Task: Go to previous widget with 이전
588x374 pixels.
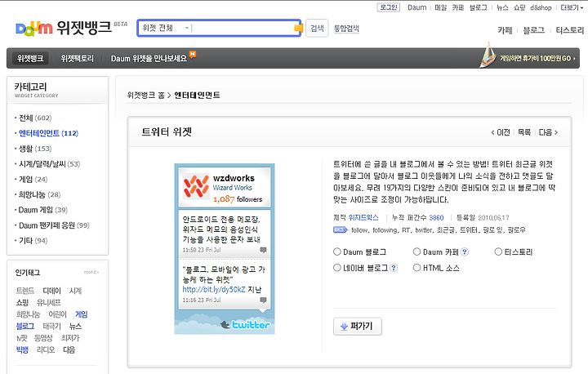Action: 501,132
